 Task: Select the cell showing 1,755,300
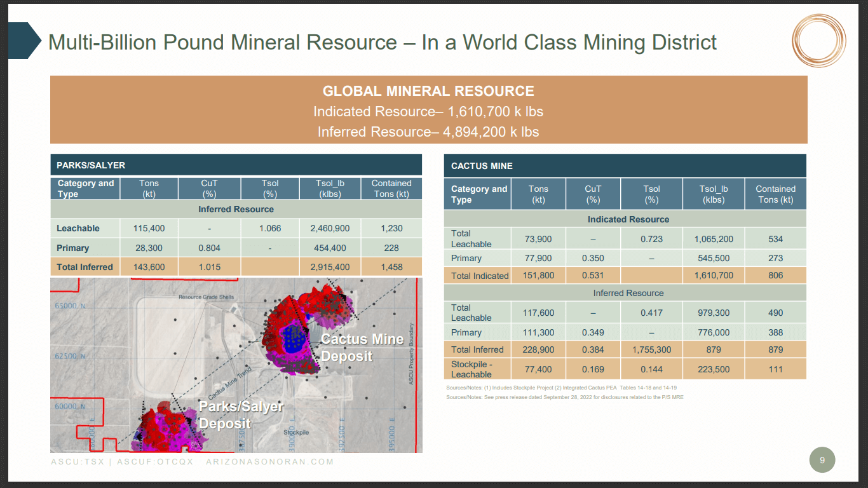(651, 349)
